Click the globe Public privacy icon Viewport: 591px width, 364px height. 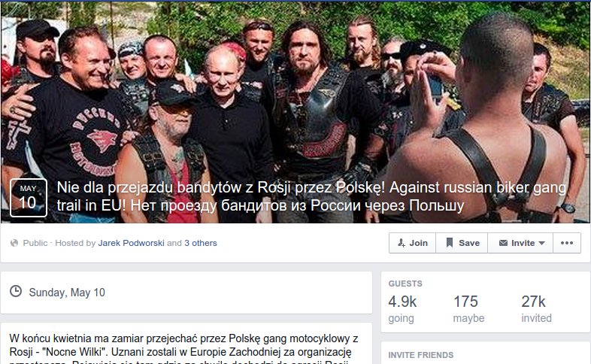pyautogui.click(x=14, y=243)
